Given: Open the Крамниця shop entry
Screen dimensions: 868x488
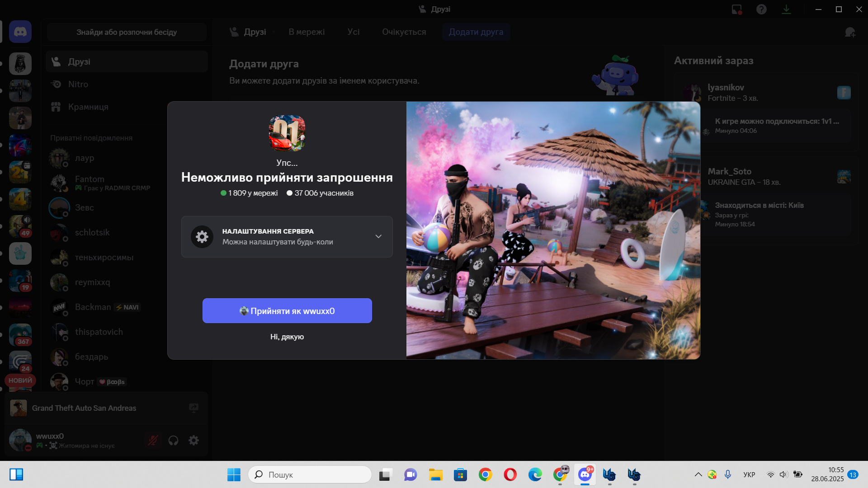Looking at the screenshot, I should pos(127,107).
